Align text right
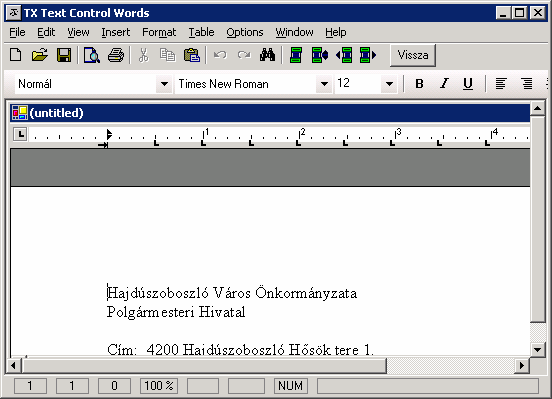This screenshot has width=552, height=399. (x=527, y=84)
